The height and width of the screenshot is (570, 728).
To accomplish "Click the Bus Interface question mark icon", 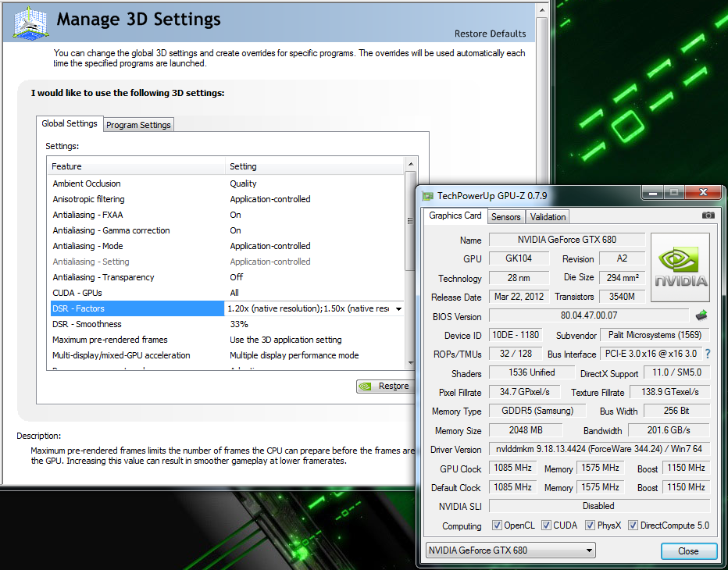I will pos(708,354).
